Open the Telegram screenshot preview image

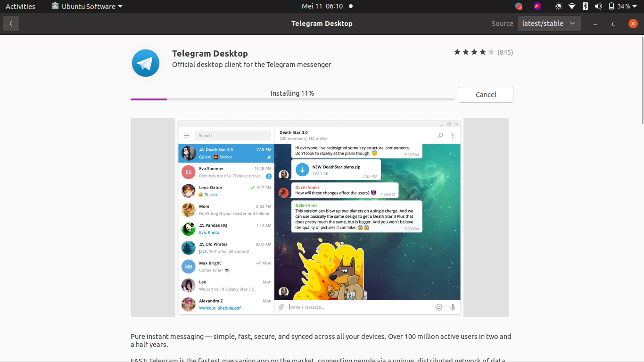tap(320, 217)
